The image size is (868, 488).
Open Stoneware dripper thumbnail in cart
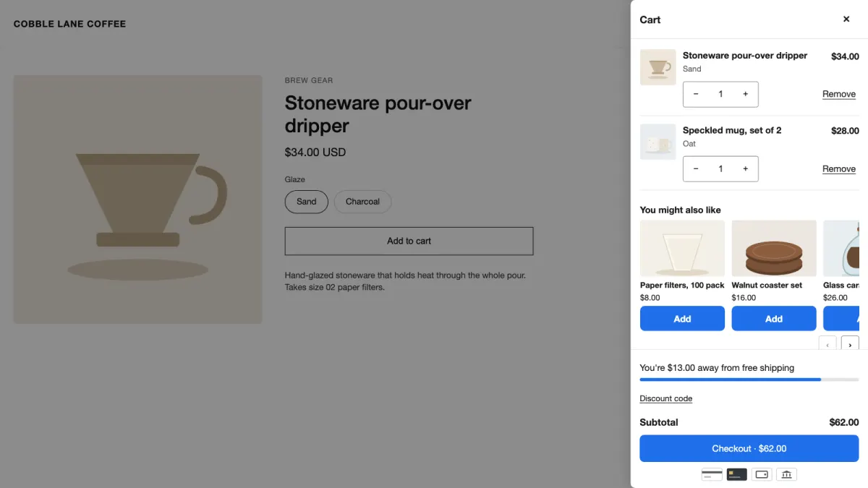click(x=658, y=67)
